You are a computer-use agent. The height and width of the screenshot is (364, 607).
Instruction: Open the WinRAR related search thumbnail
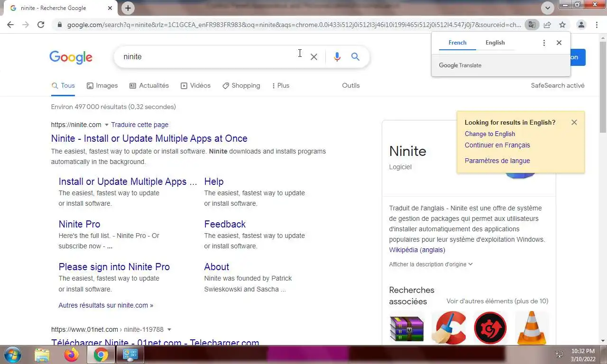tap(406, 328)
